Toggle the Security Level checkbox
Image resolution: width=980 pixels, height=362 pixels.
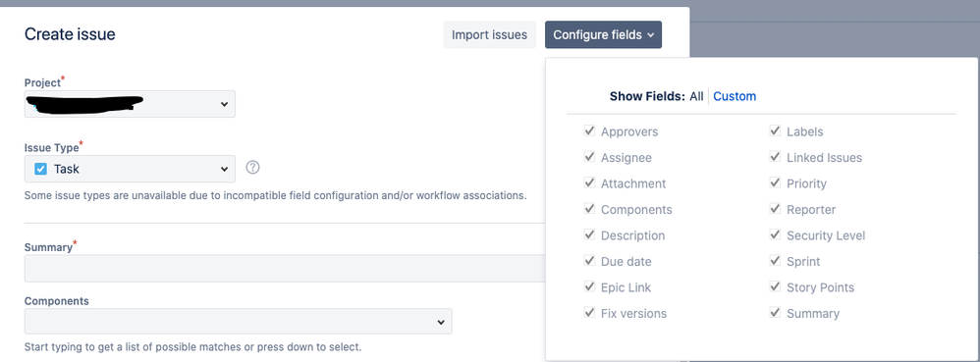pyautogui.click(x=775, y=234)
